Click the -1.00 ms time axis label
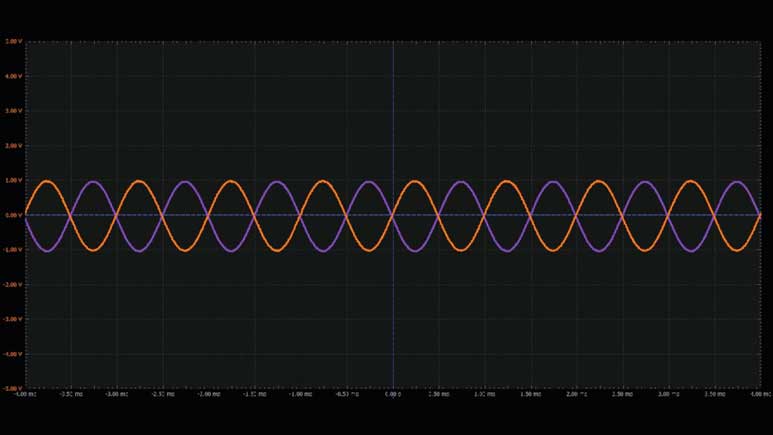This screenshot has width=773, height=435. (x=301, y=395)
